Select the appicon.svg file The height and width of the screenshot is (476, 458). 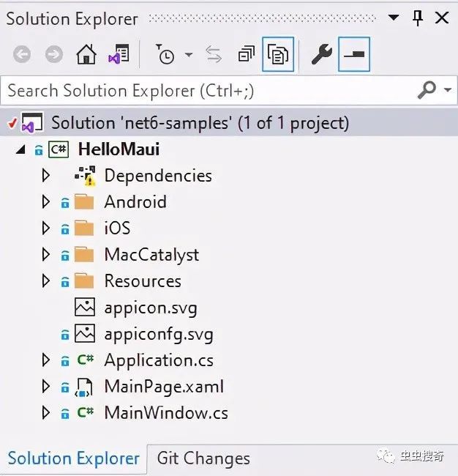pos(151,308)
